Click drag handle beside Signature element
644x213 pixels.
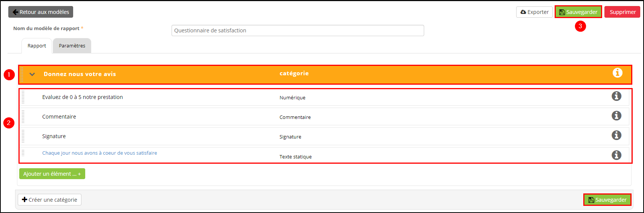click(23, 136)
